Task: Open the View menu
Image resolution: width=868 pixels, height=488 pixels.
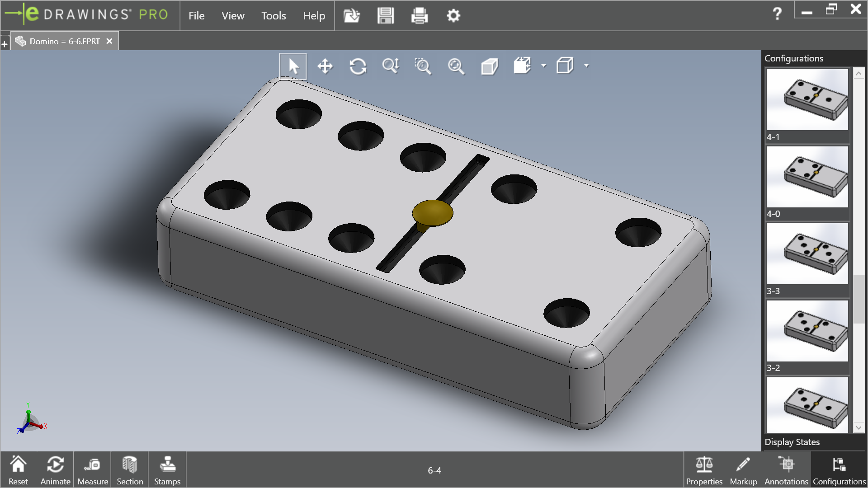Action: tap(233, 16)
